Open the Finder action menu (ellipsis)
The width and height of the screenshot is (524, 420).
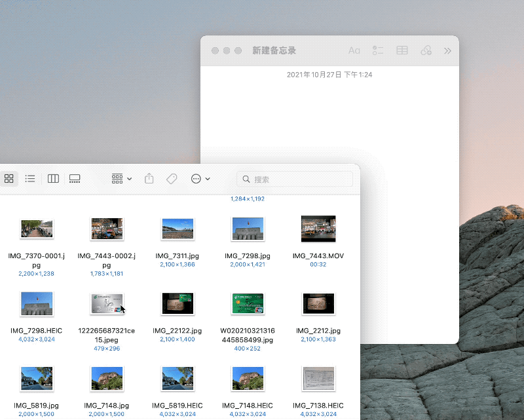(x=200, y=179)
